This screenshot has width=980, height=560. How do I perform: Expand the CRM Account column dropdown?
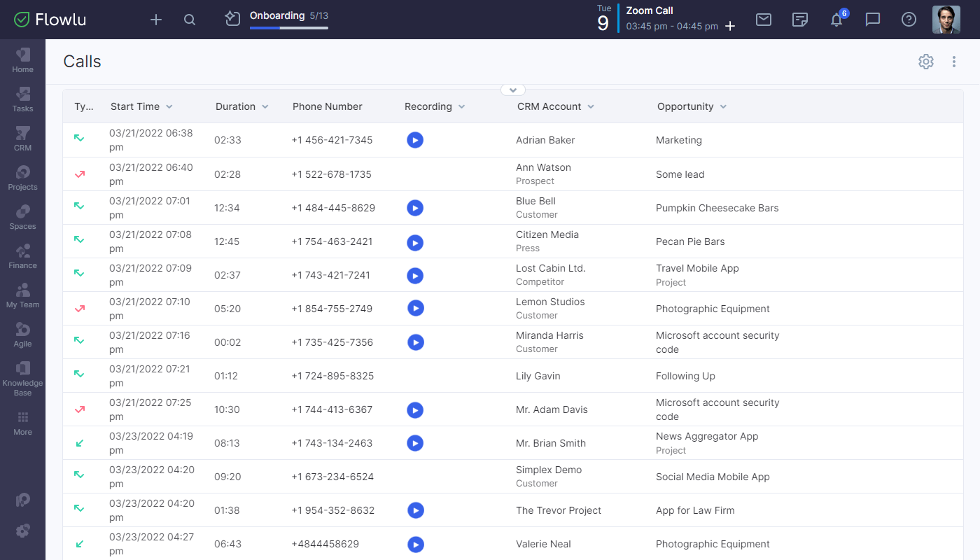591,106
